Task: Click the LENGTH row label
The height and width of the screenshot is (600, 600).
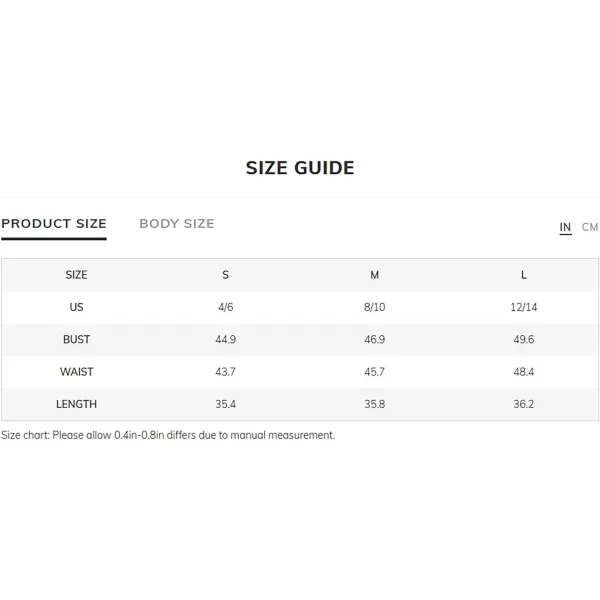Action: pos(76,404)
